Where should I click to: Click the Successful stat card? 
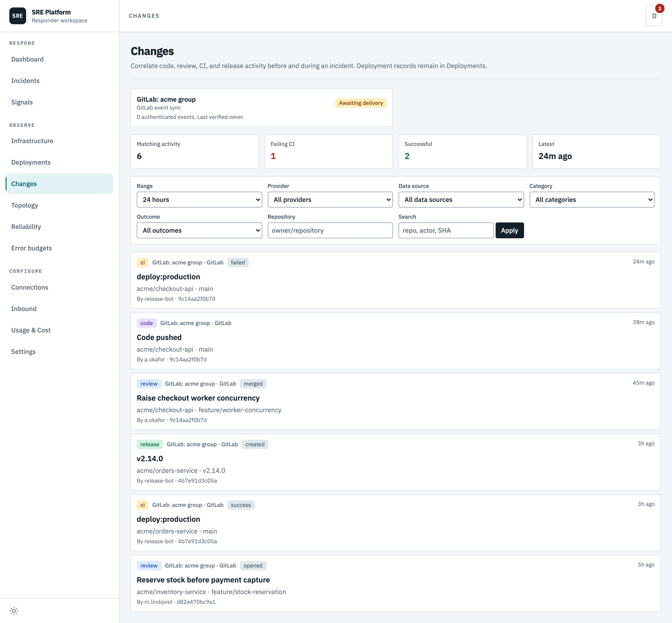[462, 152]
